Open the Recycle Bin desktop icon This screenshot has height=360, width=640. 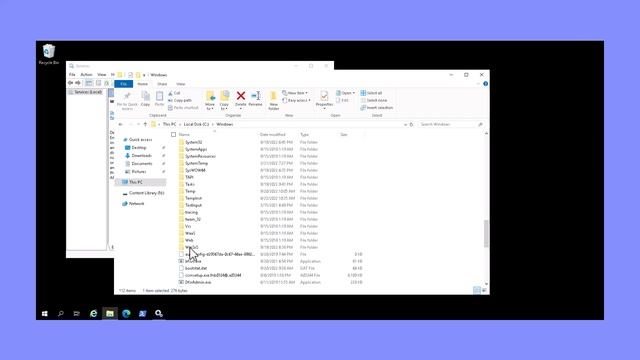point(49,54)
